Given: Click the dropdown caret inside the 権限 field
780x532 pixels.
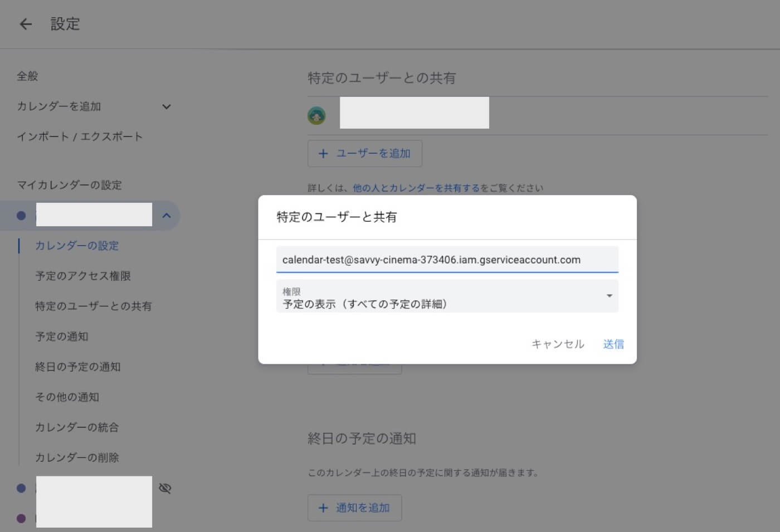Looking at the screenshot, I should point(610,296).
